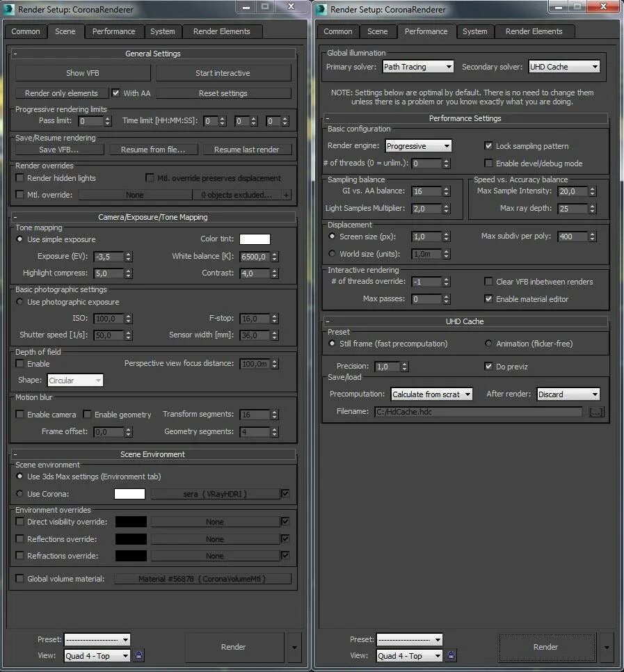Enable depth of field checkbox
Screen dimensions: 624x672
point(19,363)
